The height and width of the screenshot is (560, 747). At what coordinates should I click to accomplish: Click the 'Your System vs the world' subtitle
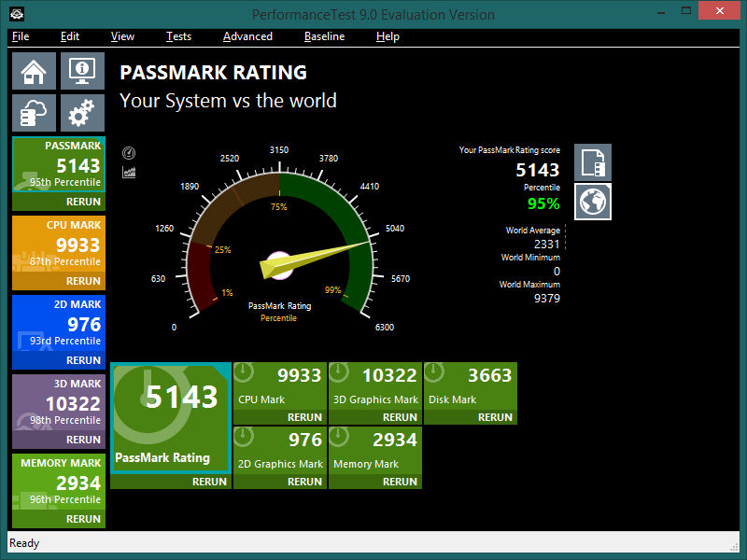pyautogui.click(x=228, y=101)
